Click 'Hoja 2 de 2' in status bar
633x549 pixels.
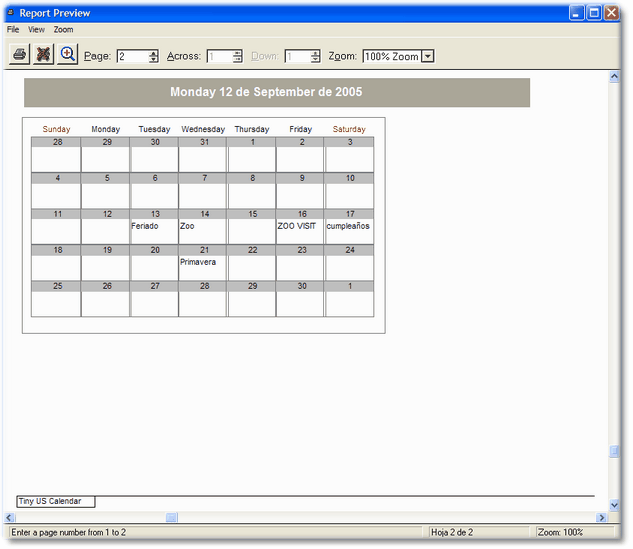(452, 532)
